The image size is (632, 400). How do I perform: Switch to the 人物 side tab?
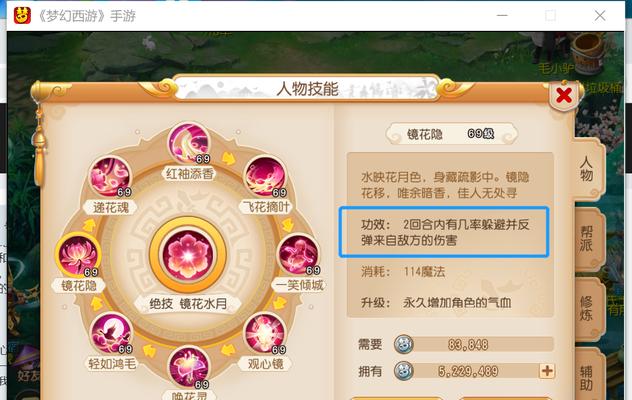pyautogui.click(x=587, y=169)
